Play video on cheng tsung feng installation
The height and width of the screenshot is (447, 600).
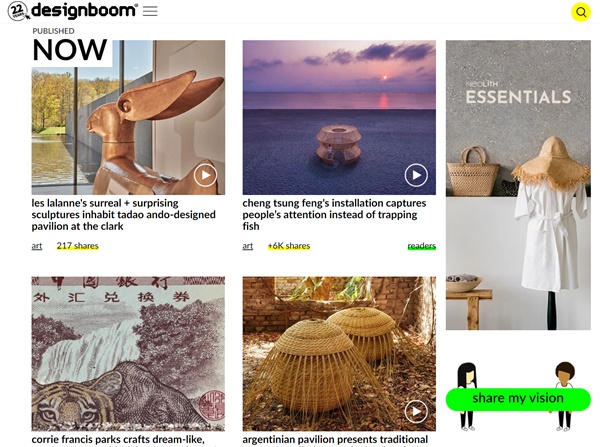[x=416, y=175]
